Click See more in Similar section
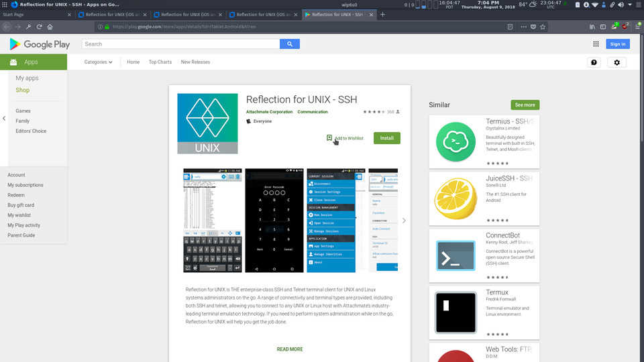The width and height of the screenshot is (644, 362). point(525,105)
